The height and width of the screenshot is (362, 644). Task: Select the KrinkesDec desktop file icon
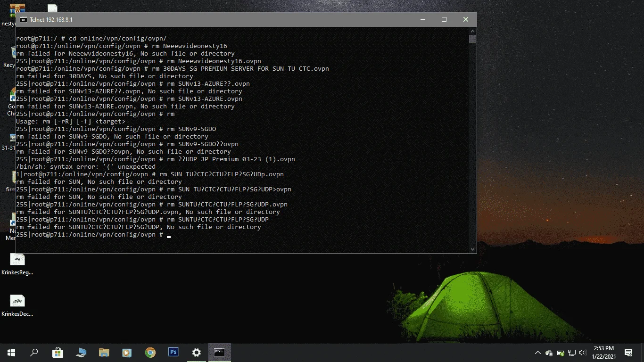coord(17,305)
